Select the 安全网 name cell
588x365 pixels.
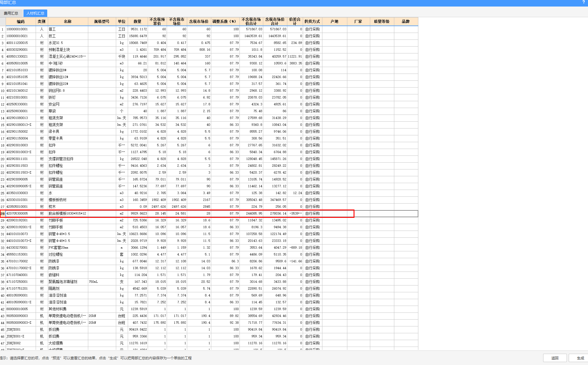[x=68, y=104]
